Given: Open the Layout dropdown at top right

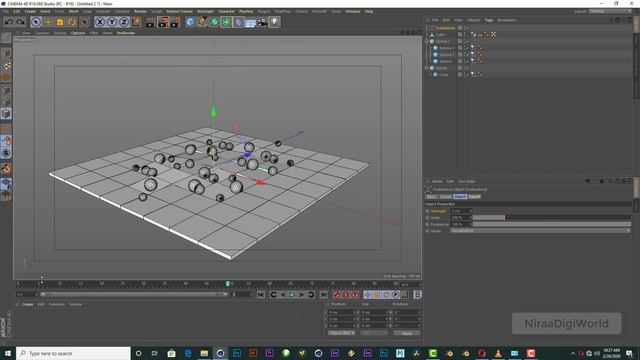Looking at the screenshot, I should [x=610, y=11].
